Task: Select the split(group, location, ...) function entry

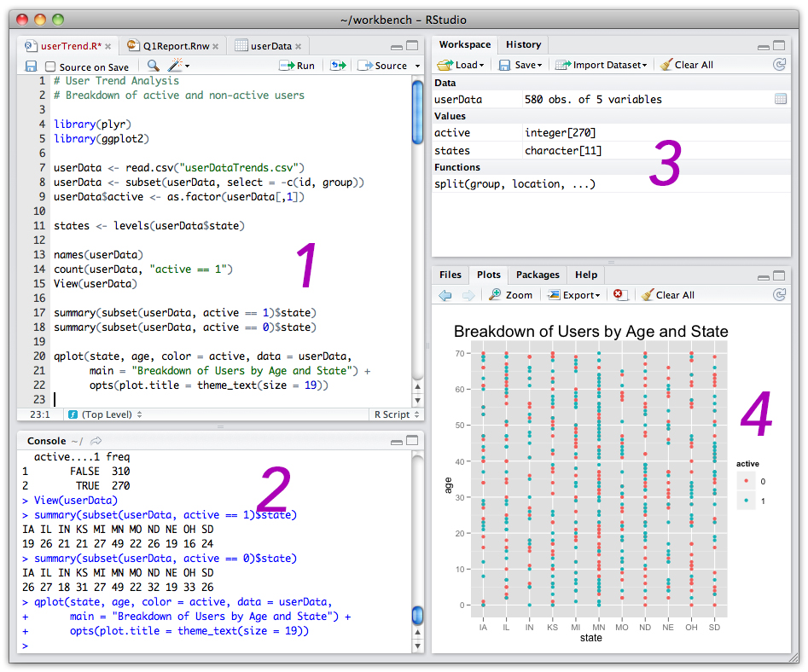Action: (514, 184)
